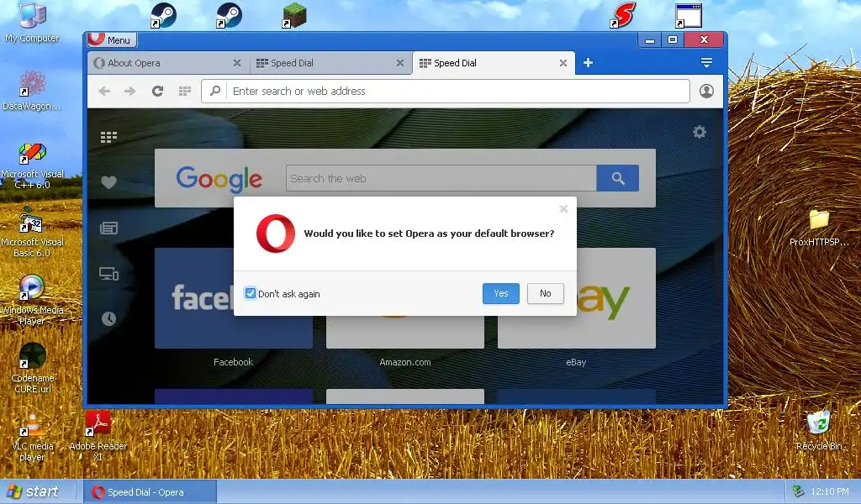861x504 pixels.
Task: Open Speed Dial from toolbar grid icon
Action: pos(185,91)
